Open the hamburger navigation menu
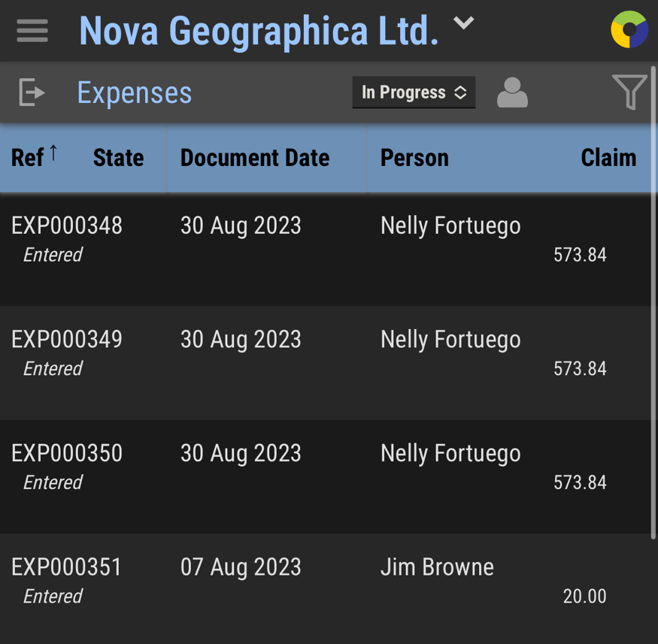This screenshot has height=644, width=658. coord(32,31)
